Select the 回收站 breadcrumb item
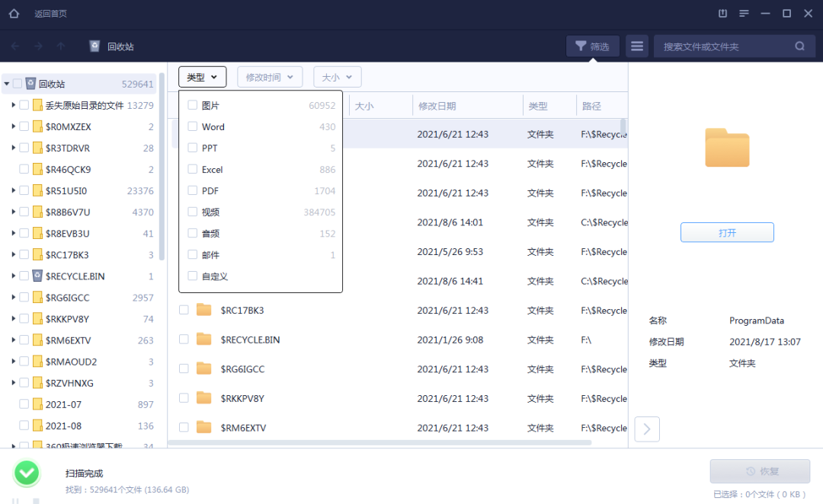Viewport: 823px width, 504px height. click(x=114, y=46)
